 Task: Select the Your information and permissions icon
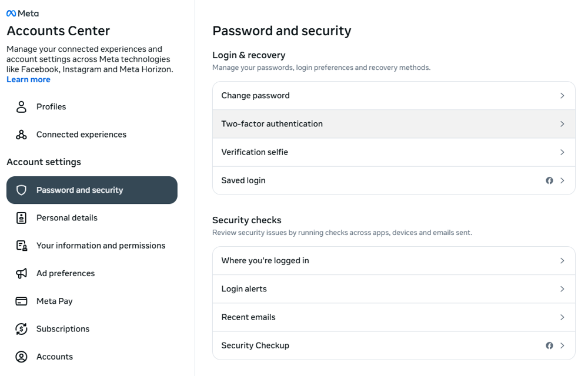pyautogui.click(x=21, y=245)
